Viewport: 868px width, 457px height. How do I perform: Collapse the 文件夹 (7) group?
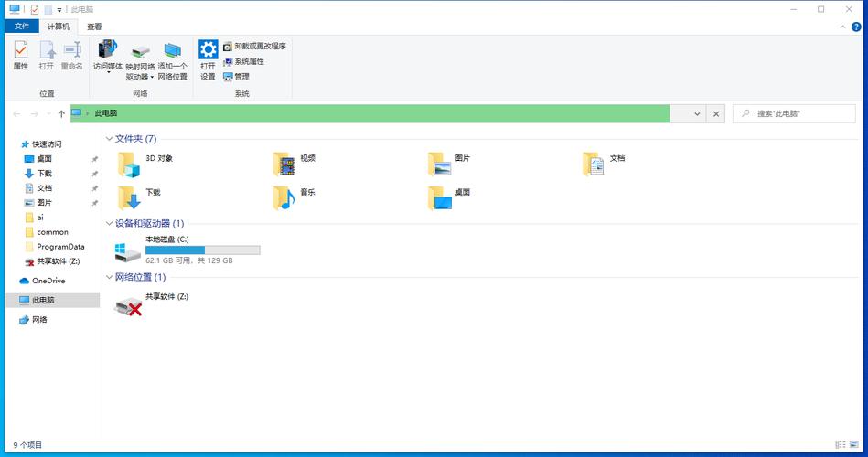coord(109,139)
